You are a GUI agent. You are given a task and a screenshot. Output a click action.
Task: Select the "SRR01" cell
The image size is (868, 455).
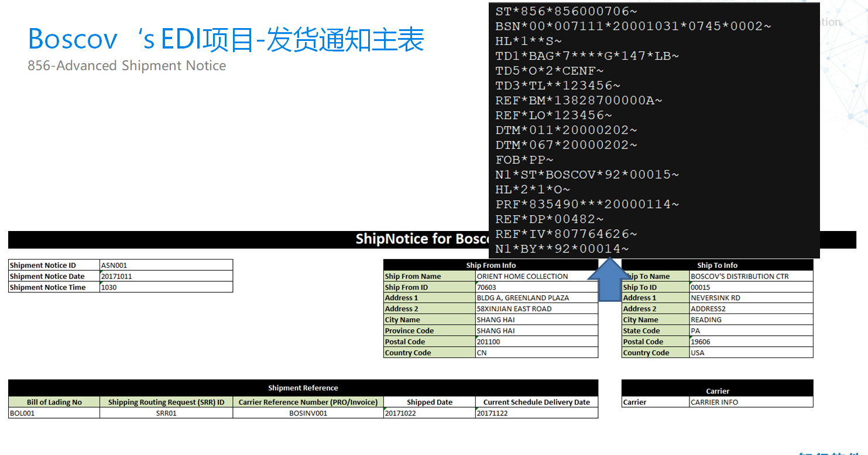pyautogui.click(x=166, y=413)
